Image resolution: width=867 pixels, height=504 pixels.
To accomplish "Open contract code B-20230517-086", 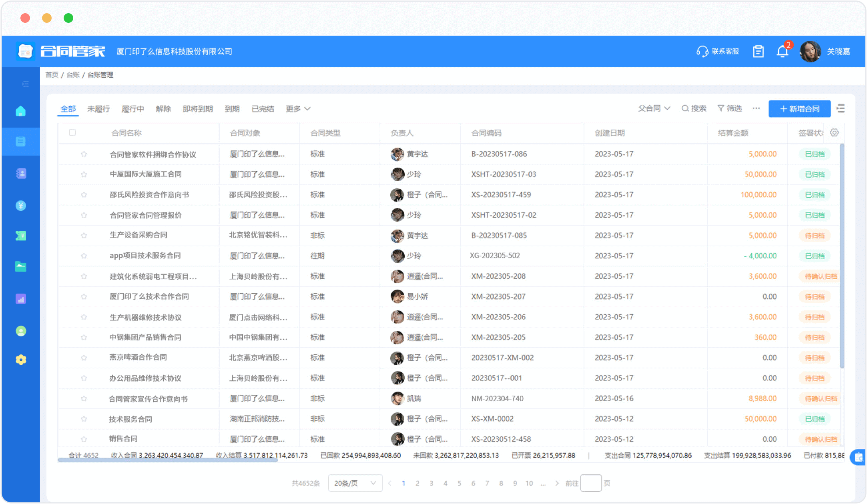I will pyautogui.click(x=499, y=154).
